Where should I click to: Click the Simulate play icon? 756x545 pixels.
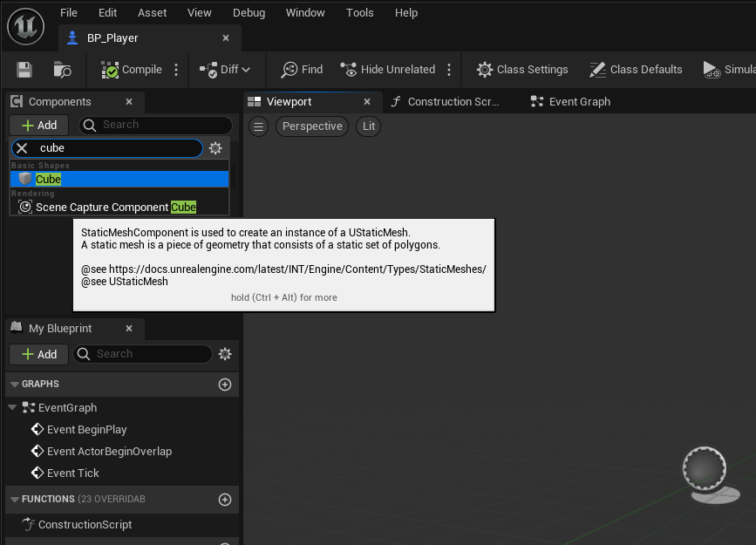[712, 70]
